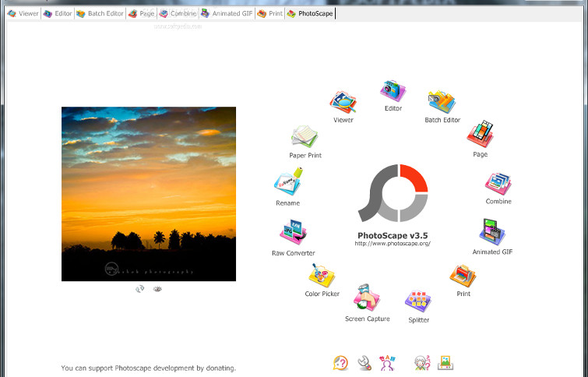Open the Rename tool icon
This screenshot has width=588, height=377.
pos(288,181)
